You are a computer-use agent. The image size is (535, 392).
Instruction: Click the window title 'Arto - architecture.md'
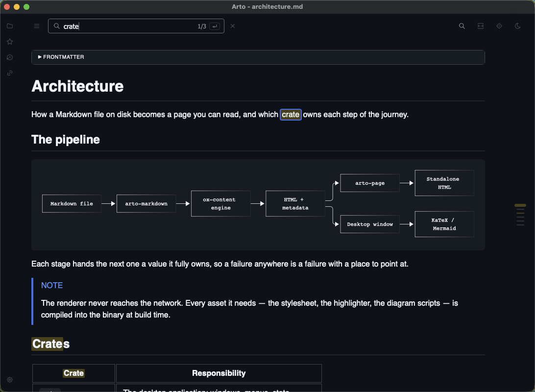(267, 7)
